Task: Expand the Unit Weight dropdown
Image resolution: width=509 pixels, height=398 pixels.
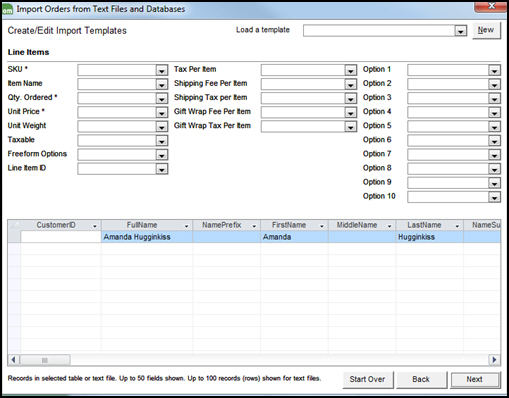Action: point(162,127)
